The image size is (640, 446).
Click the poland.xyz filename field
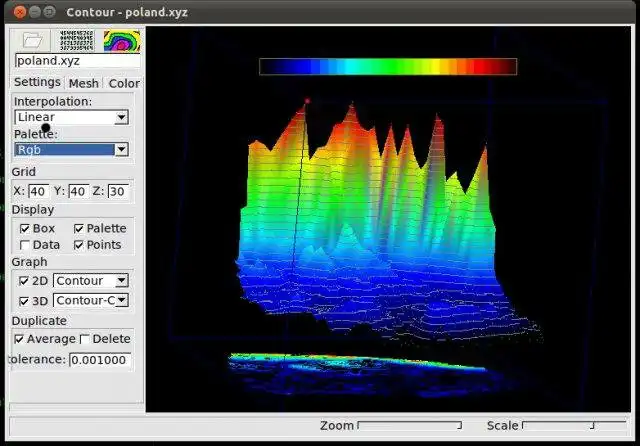[x=78, y=61]
